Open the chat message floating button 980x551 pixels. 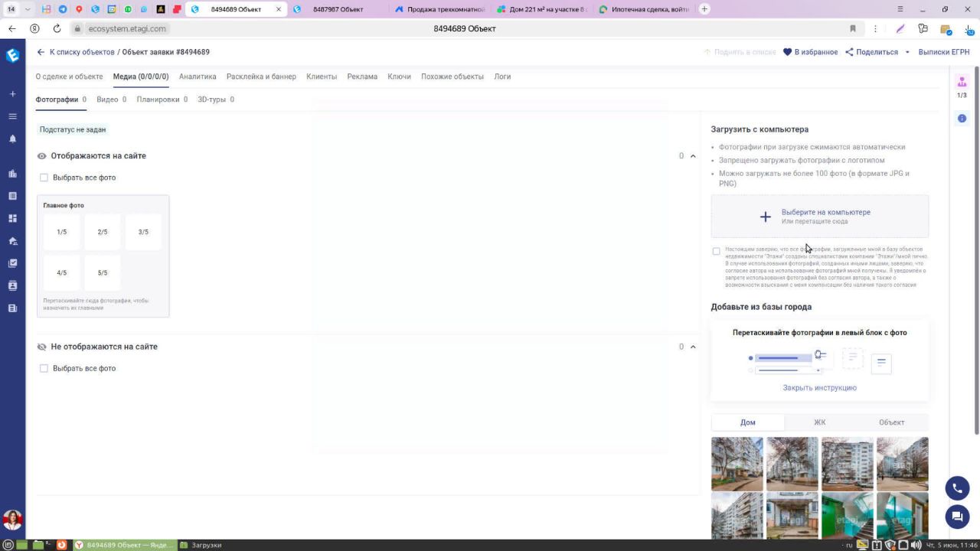(957, 517)
